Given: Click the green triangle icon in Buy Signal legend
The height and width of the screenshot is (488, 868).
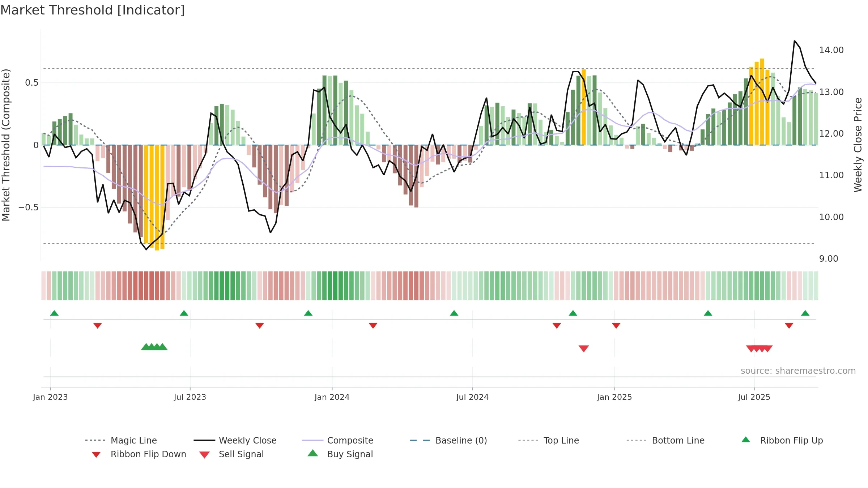Looking at the screenshot, I should (x=313, y=453).
